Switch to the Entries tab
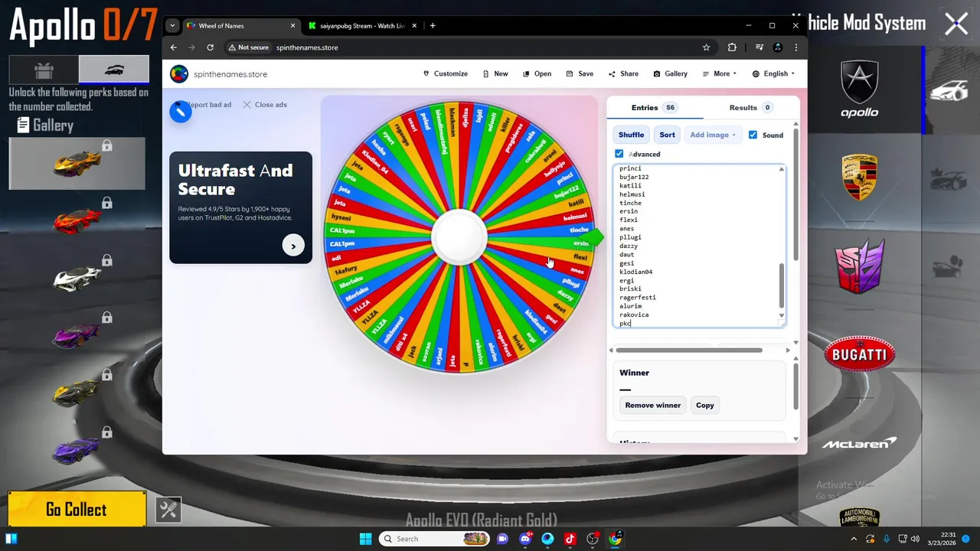The width and height of the screenshot is (980, 551). 653,108
